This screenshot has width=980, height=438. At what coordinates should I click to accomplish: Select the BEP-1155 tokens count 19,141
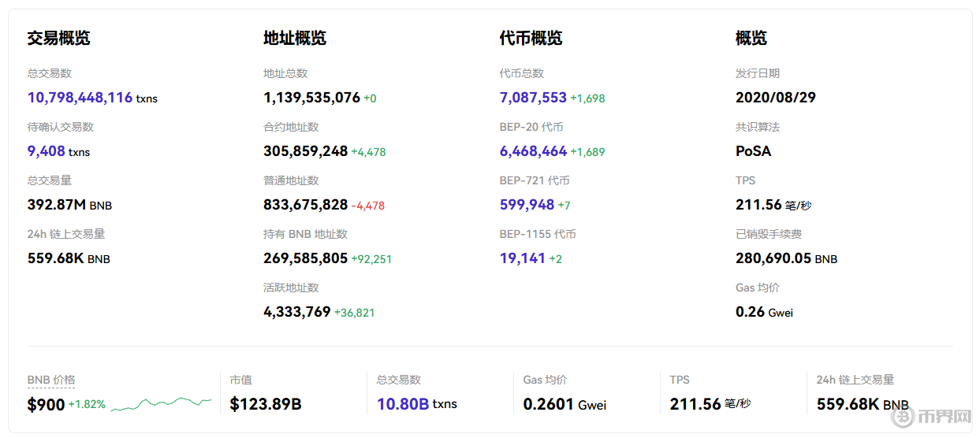(522, 258)
